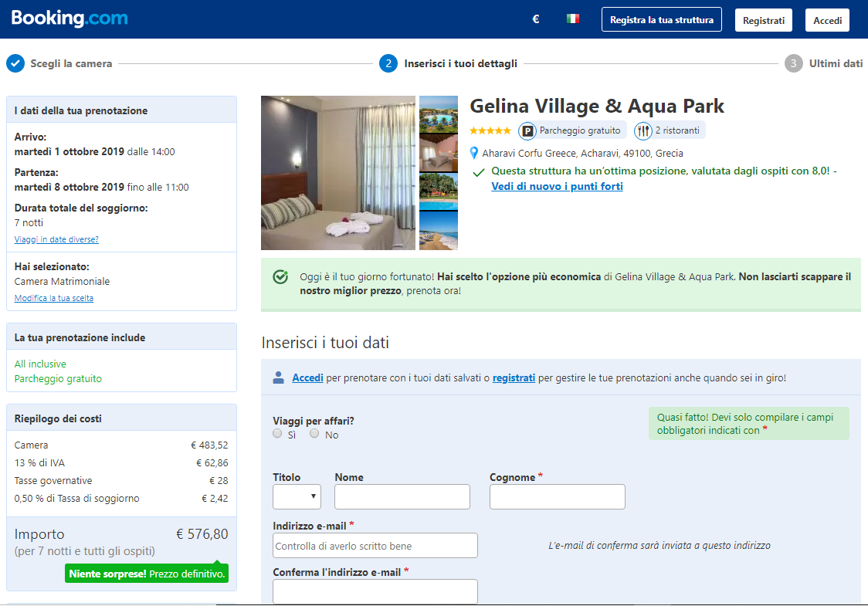Viewport: 868px width, 606px height.
Task: Click the user silhouette icon
Action: 279,377
